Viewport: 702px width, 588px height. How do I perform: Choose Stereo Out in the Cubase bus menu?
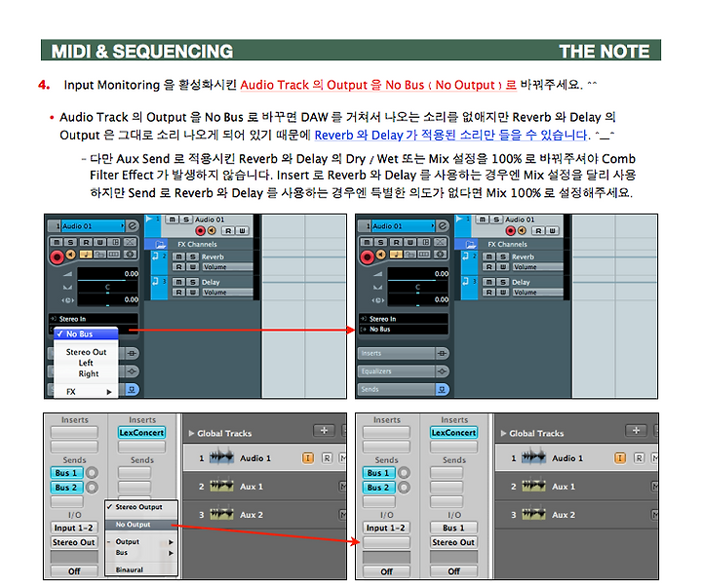(86, 352)
